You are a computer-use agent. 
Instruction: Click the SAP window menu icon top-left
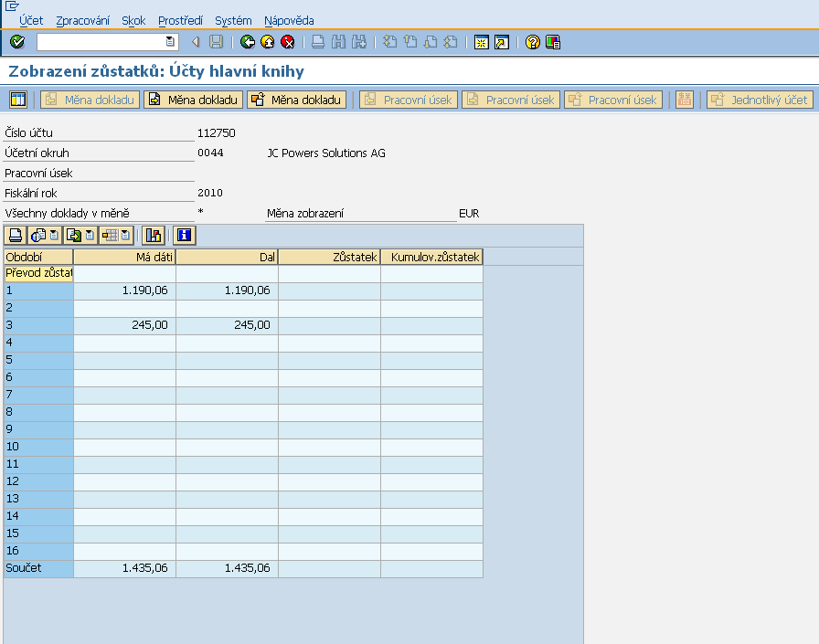pyautogui.click(x=12, y=6)
